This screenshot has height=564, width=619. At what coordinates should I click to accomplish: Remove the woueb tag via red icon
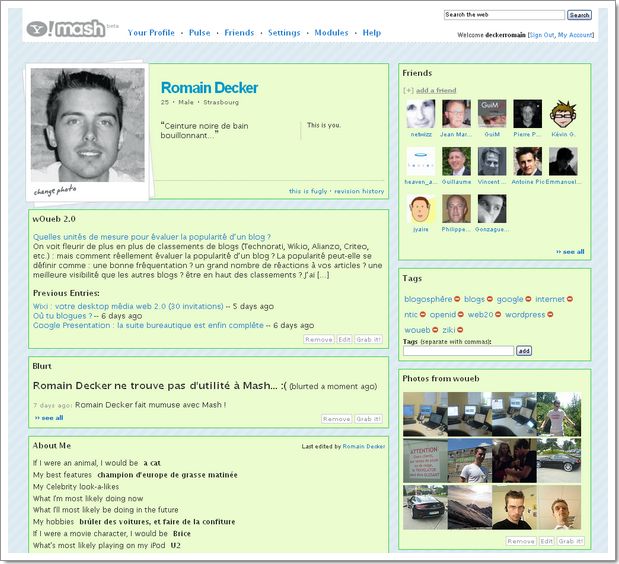click(x=435, y=330)
